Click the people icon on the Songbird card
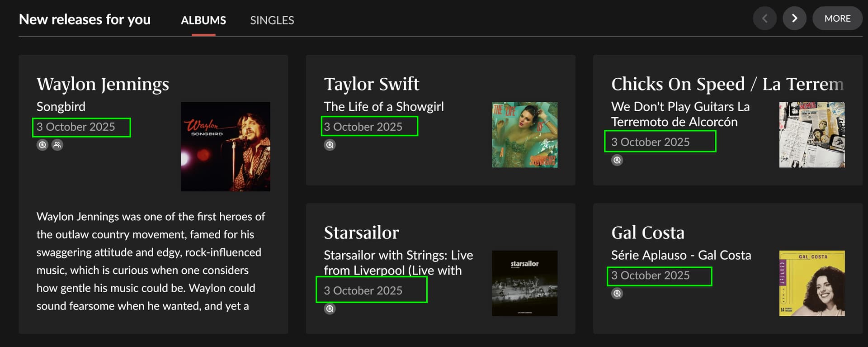868x347 pixels. click(57, 145)
